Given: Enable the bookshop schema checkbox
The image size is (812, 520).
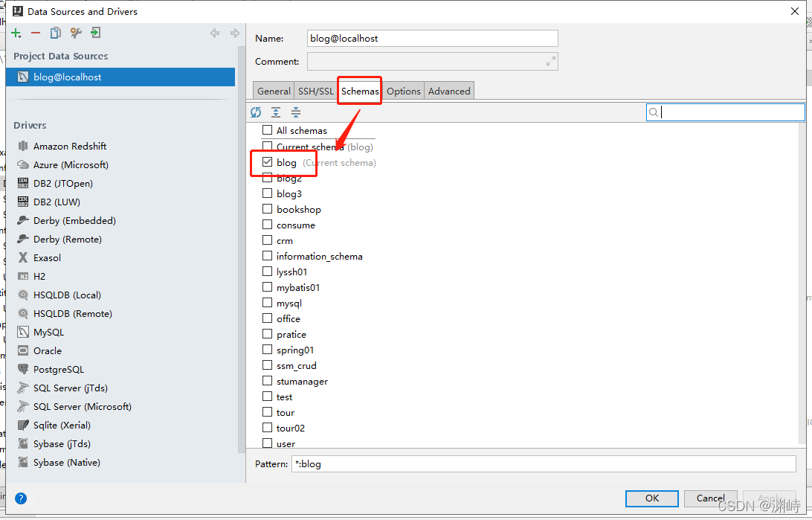Looking at the screenshot, I should [x=267, y=209].
